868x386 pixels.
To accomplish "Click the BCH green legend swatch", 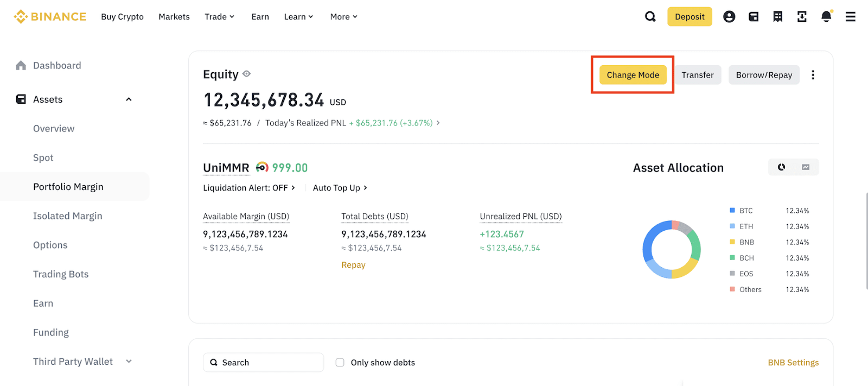I will point(732,257).
